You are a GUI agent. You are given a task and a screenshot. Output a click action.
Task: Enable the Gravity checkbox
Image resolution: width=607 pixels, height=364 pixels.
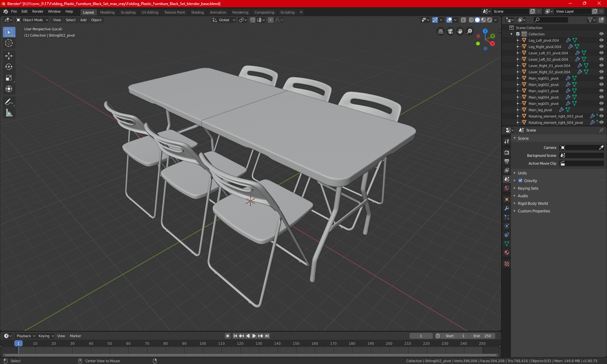pos(520,181)
